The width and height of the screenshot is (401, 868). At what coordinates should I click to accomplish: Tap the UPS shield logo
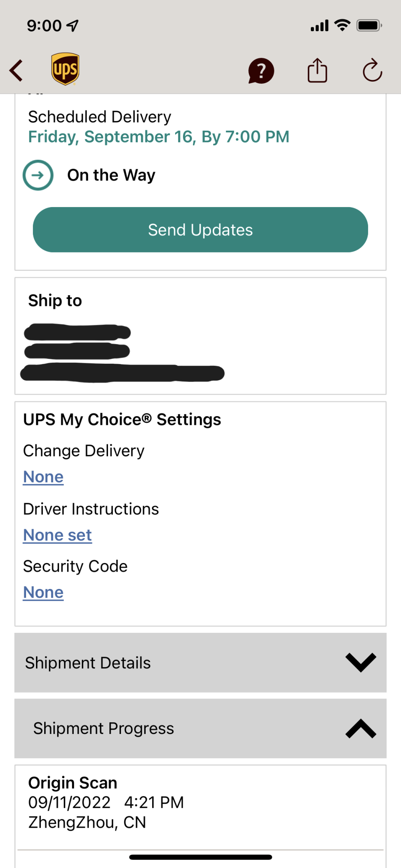[65, 69]
